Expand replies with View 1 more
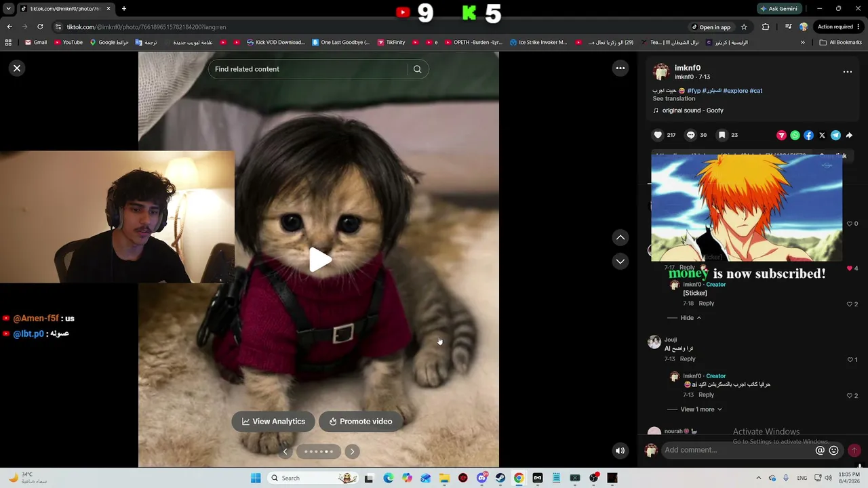Viewport: 868px width, 488px height. point(701,409)
